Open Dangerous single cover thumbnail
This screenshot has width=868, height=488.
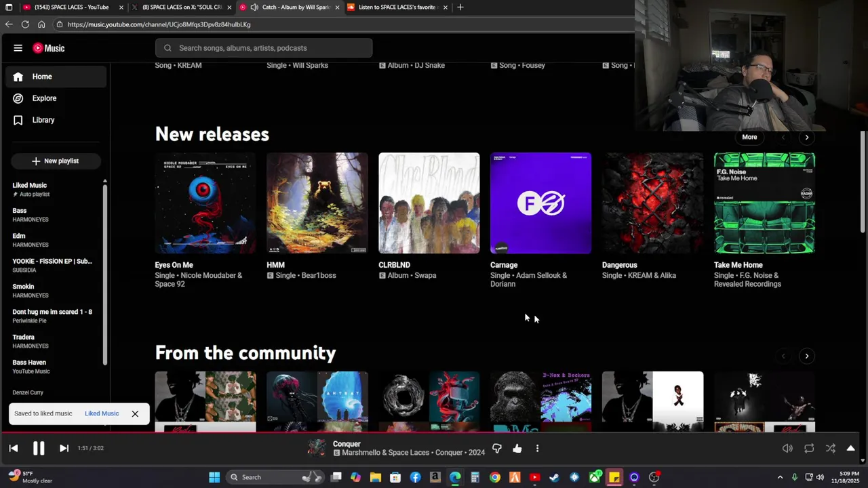(x=652, y=203)
